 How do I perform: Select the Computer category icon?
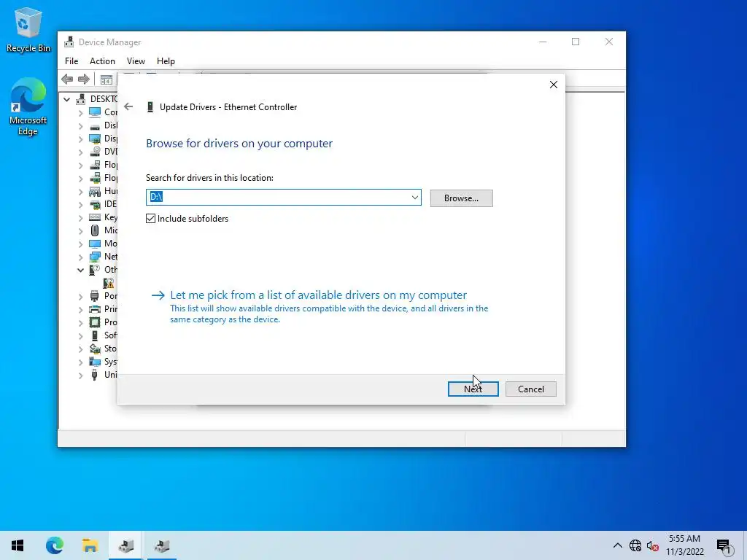[95, 112]
